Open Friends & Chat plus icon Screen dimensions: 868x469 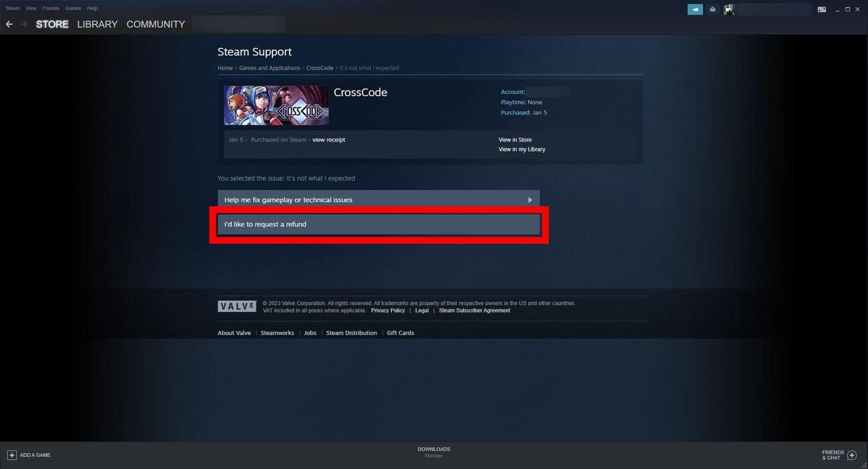click(x=851, y=455)
